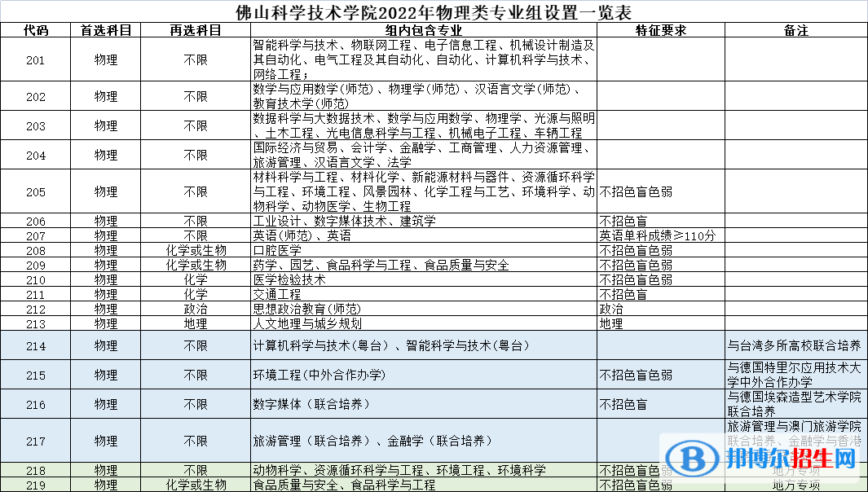The height and width of the screenshot is (492, 868).
Task: Click remark 与台湾多所高校联合培养
Action: point(795,346)
